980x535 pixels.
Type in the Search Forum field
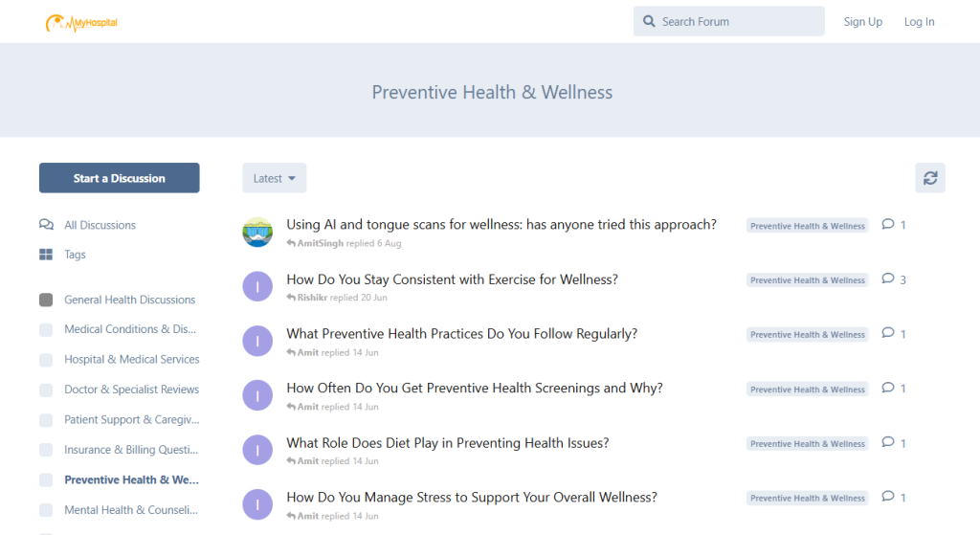pos(737,21)
